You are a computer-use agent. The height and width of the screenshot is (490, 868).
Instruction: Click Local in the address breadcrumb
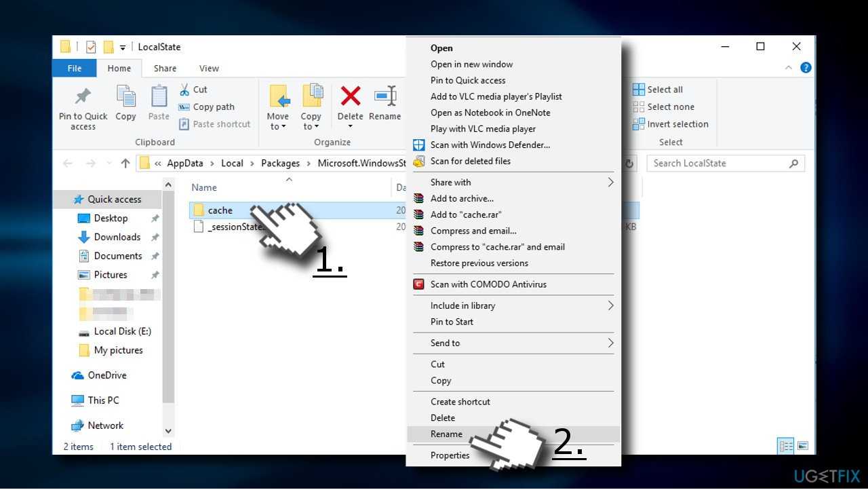[232, 164]
